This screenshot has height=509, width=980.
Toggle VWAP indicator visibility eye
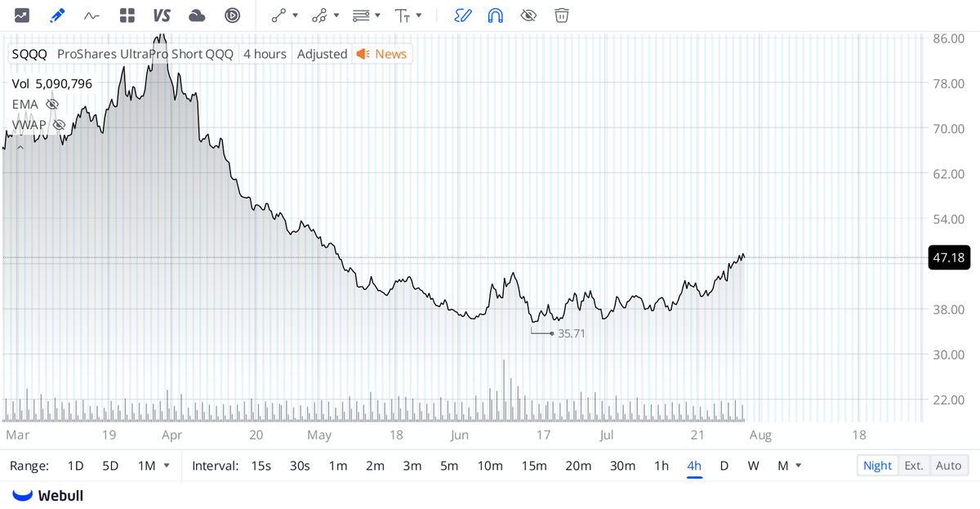coord(59,125)
